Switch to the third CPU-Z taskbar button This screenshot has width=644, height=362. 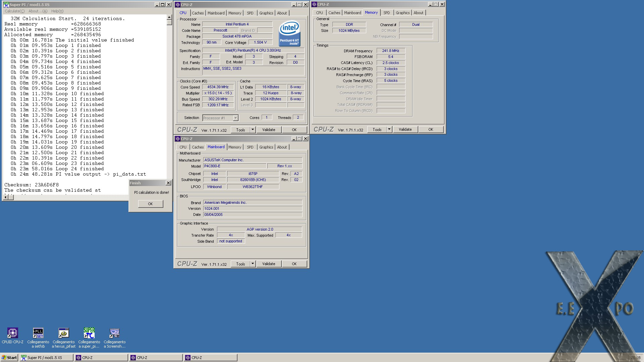[x=211, y=358]
